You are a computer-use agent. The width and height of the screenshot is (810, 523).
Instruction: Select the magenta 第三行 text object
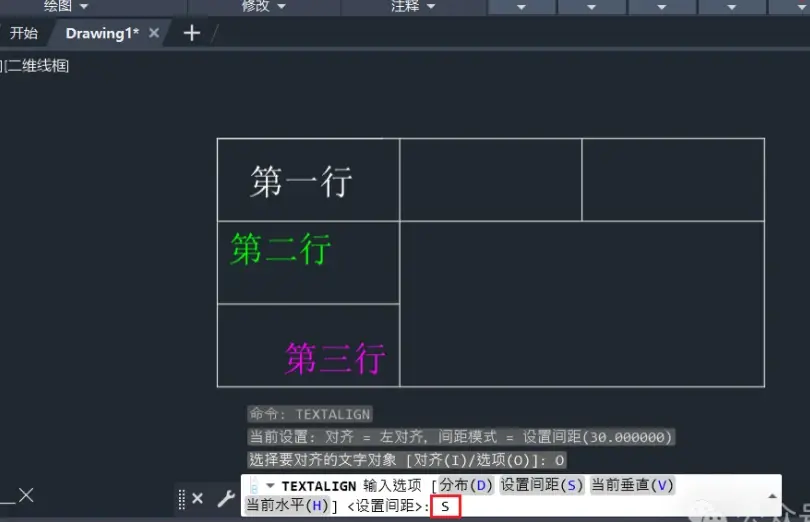click(x=336, y=358)
